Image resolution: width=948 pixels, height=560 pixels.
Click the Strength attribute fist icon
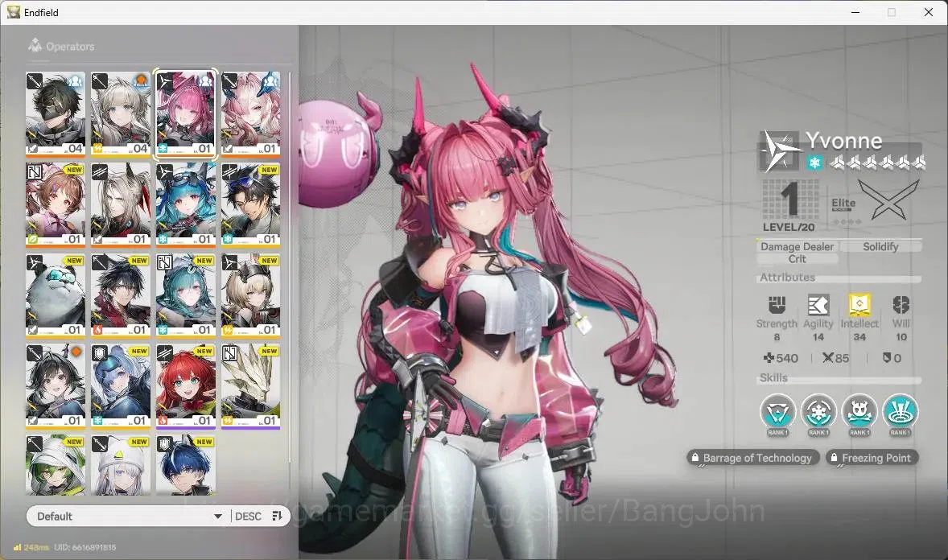[x=777, y=305]
